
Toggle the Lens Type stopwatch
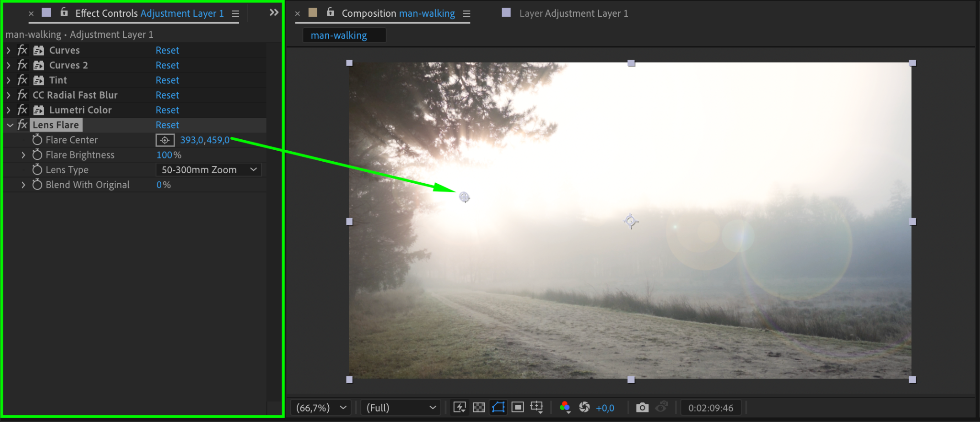click(x=37, y=169)
